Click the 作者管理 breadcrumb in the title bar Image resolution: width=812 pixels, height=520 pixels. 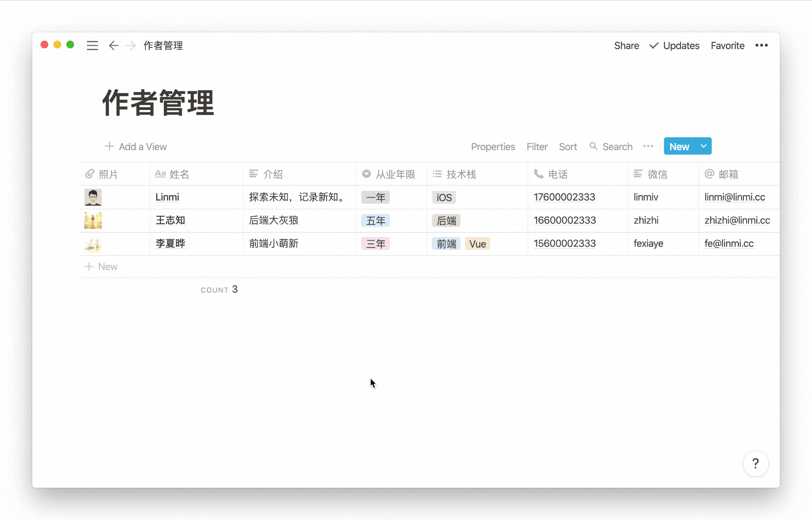coord(163,46)
